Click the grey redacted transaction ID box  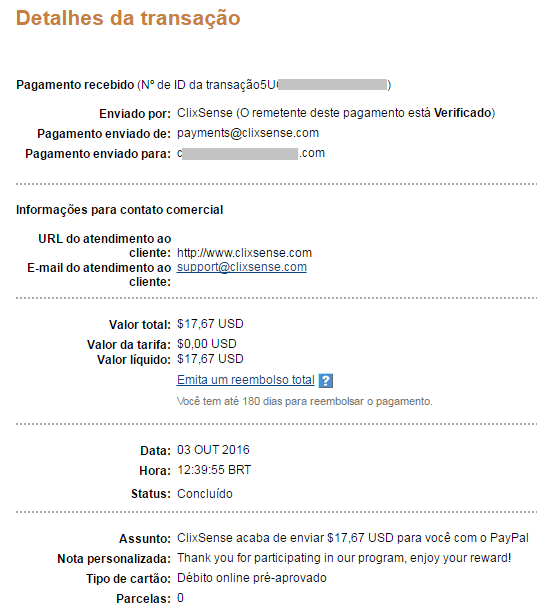click(x=333, y=85)
